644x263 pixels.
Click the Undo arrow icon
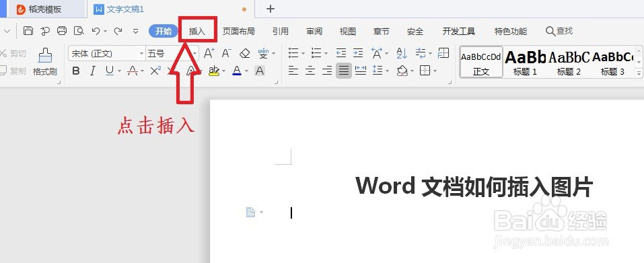96,31
